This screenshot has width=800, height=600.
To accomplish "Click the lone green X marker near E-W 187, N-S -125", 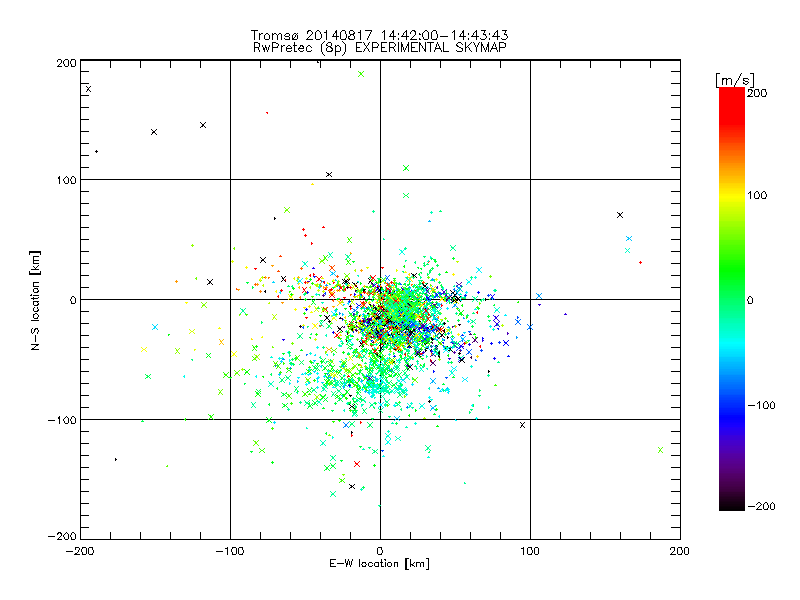I will [661, 450].
